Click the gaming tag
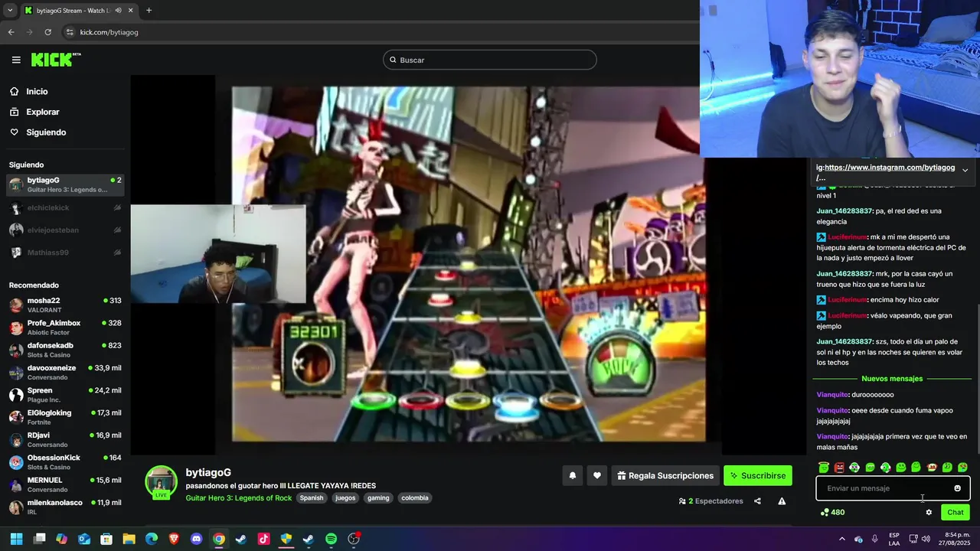This screenshot has width=980, height=551. pyautogui.click(x=378, y=498)
